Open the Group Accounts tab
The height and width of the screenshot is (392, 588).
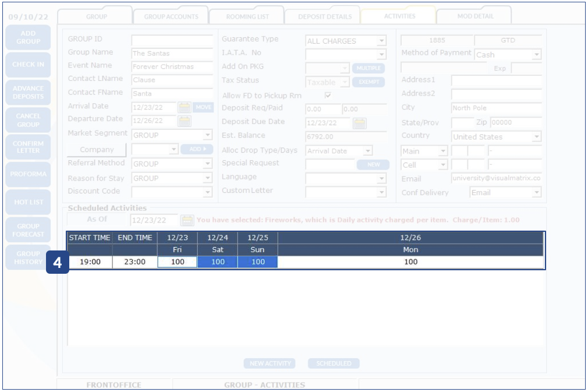(171, 16)
